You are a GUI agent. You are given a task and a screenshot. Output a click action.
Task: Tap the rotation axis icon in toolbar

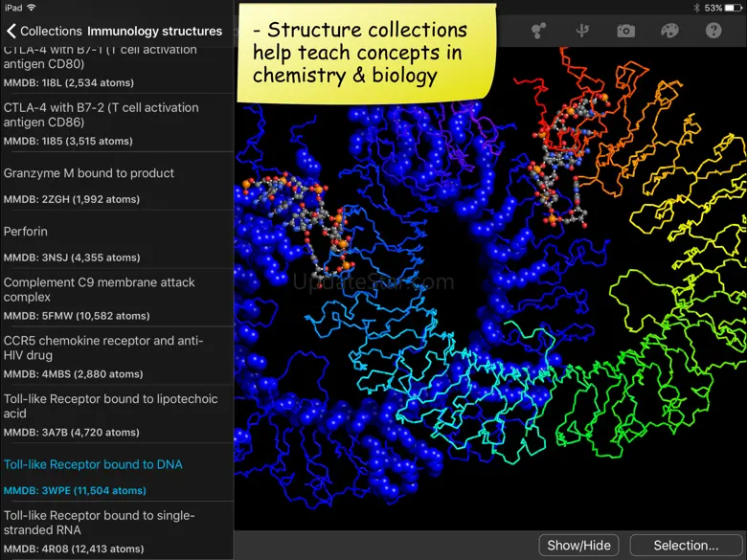click(581, 31)
